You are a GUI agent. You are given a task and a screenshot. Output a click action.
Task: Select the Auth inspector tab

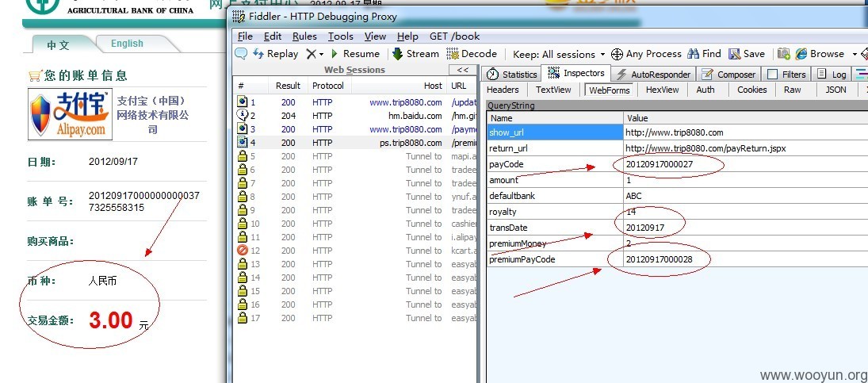click(705, 90)
